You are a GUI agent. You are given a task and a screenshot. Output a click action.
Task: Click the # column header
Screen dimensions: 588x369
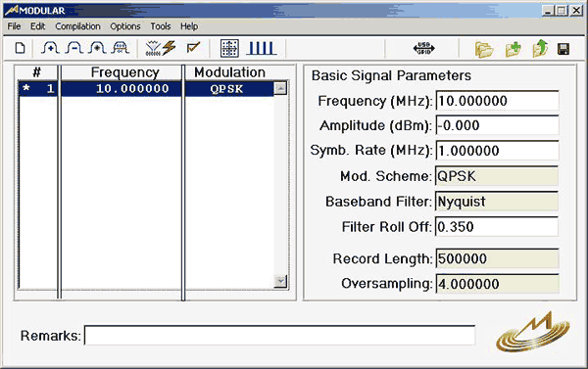[37, 72]
